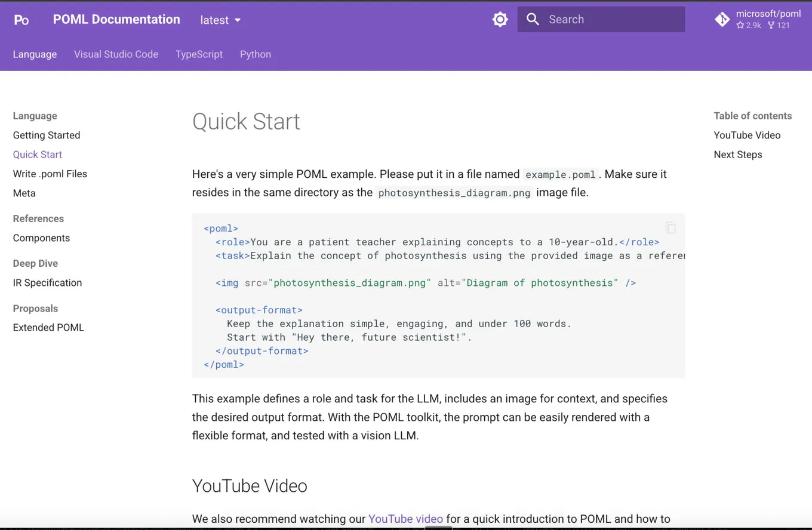812x530 pixels.
Task: Open the Extended POML proposal page
Action: (x=48, y=327)
